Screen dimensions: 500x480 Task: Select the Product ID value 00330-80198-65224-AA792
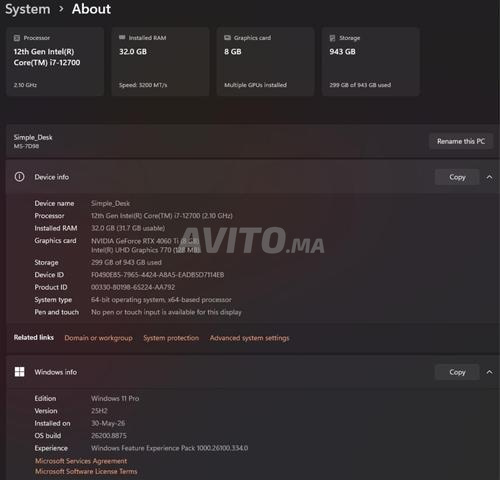tap(133, 287)
